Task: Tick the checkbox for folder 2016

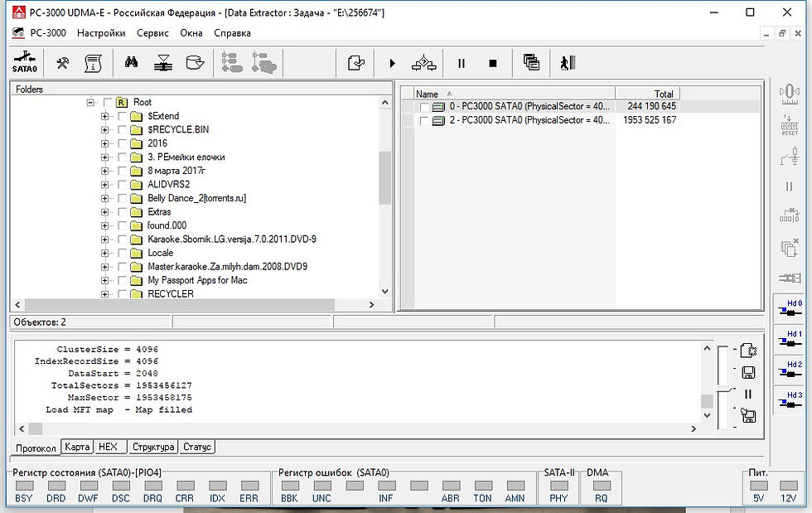Action: click(x=123, y=143)
